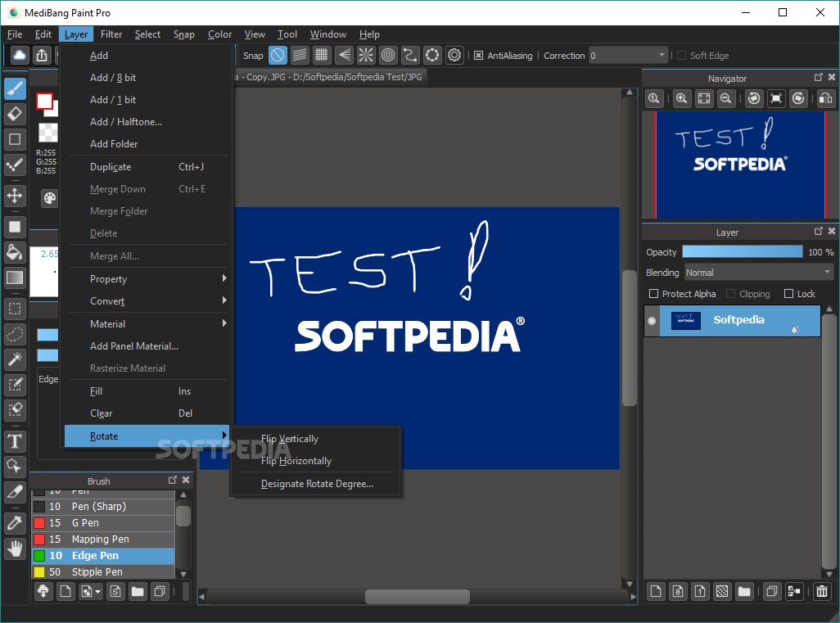Click transparent color swatch
840x623 pixels.
click(48, 133)
